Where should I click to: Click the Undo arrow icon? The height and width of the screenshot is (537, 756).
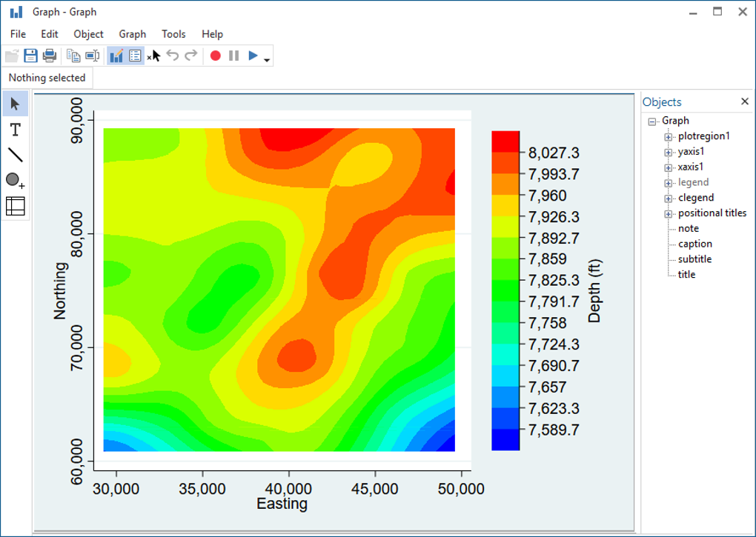173,56
